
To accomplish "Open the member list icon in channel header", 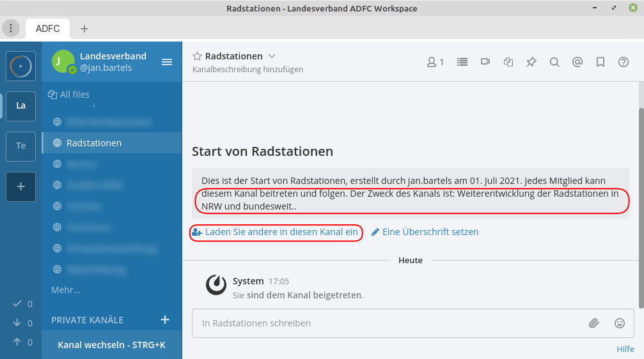I will pos(435,62).
